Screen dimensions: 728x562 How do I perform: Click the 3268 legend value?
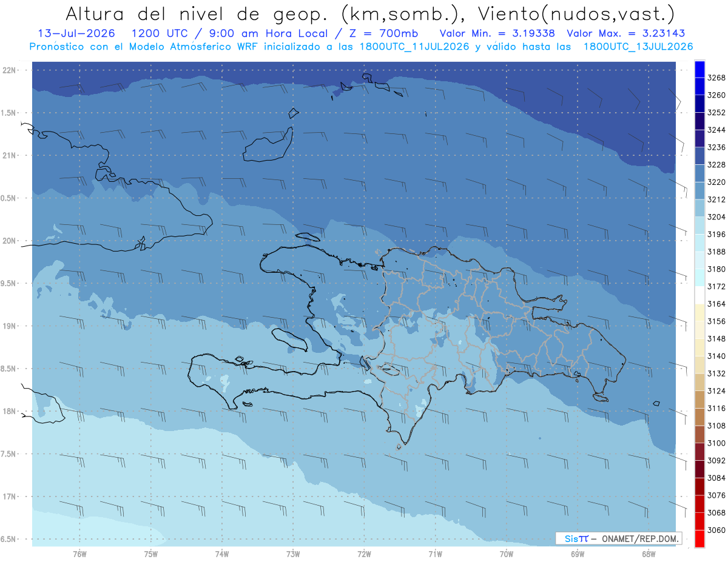tap(716, 78)
